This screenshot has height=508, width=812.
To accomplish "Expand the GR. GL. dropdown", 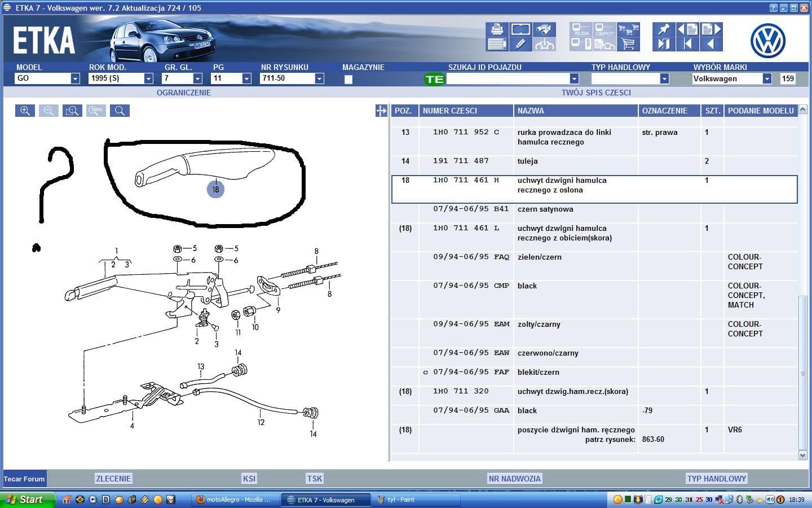I will pos(197,78).
